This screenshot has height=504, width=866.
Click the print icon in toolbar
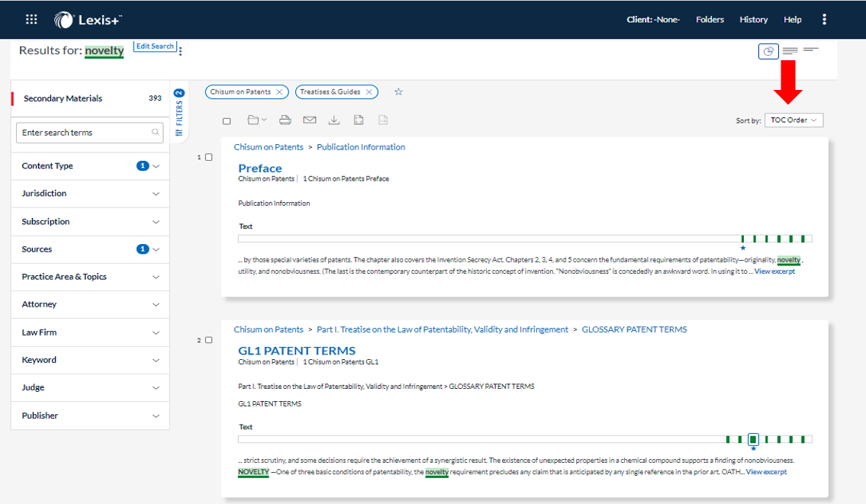285,120
